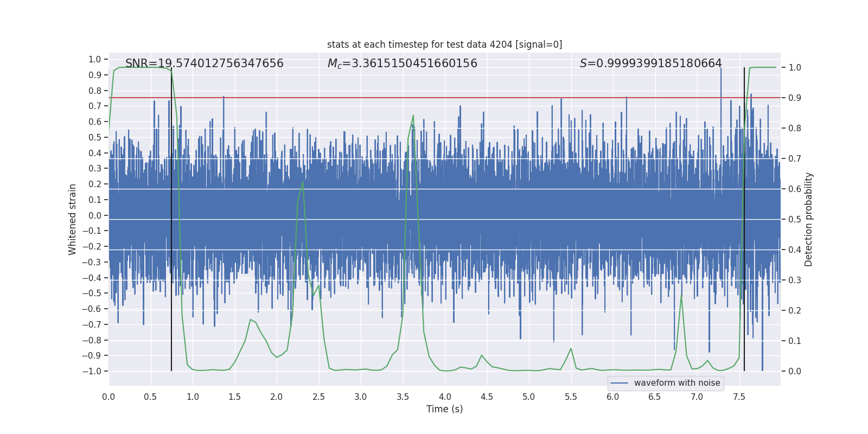The image size is (868, 434).
Task: Click the blue line sample in the legend
Action: tap(619, 383)
